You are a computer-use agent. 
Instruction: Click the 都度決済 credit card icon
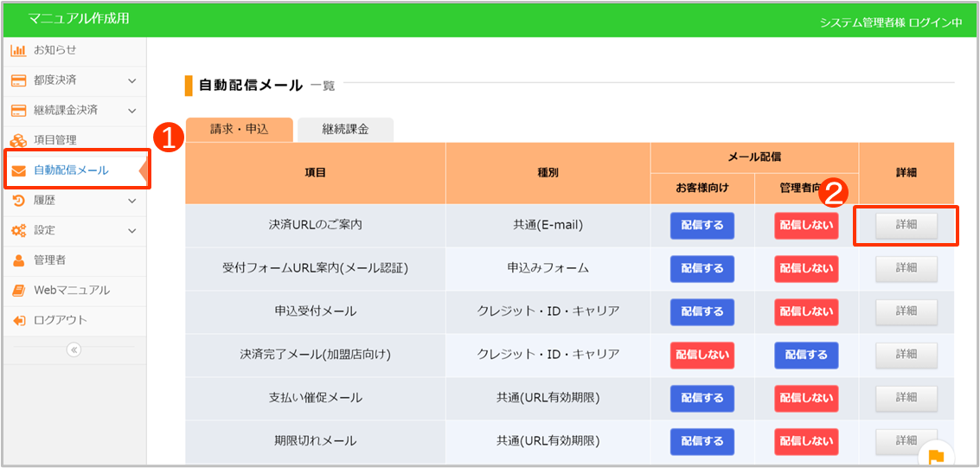click(x=18, y=80)
